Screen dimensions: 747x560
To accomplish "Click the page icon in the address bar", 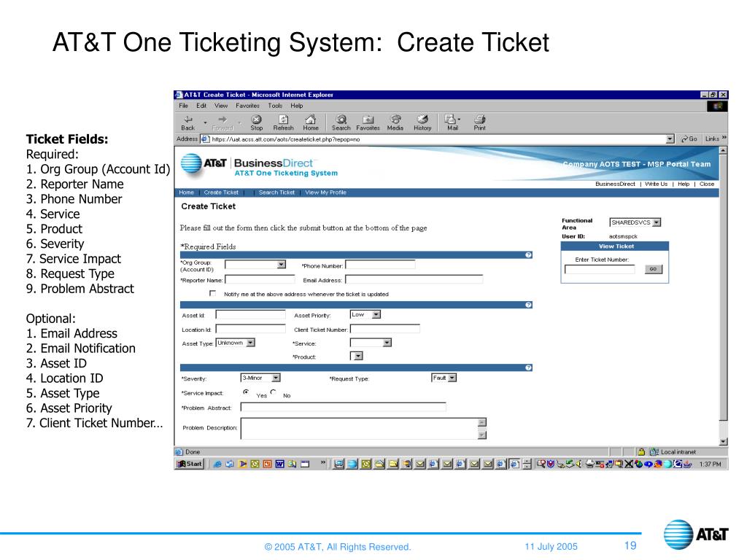I will (x=205, y=139).
